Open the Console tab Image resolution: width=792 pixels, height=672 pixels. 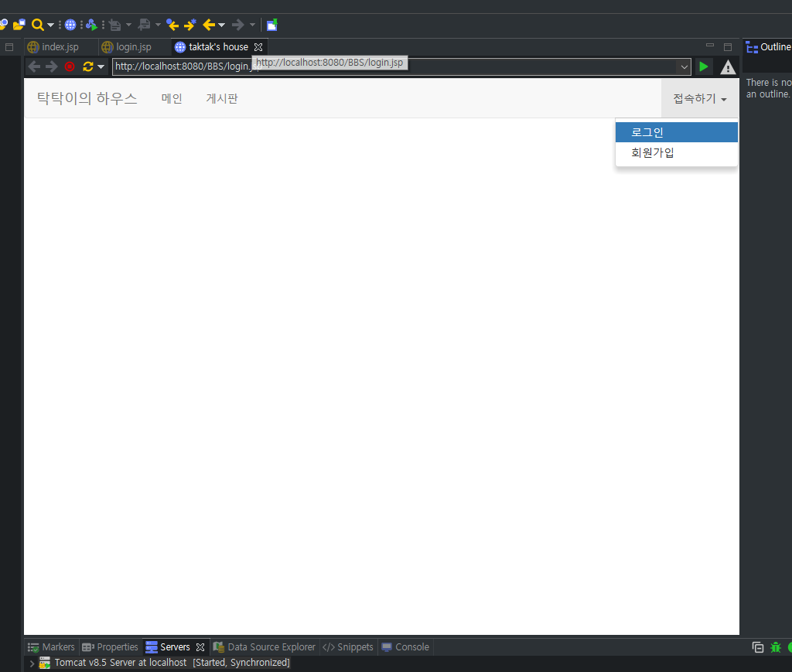coord(405,646)
